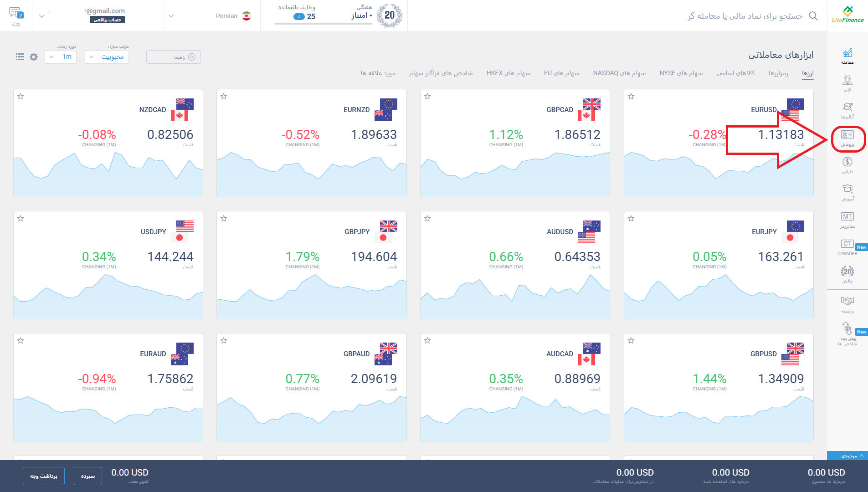This screenshot has width=868, height=492.
Task: Favorite EURJPY with its star
Action: point(631,218)
